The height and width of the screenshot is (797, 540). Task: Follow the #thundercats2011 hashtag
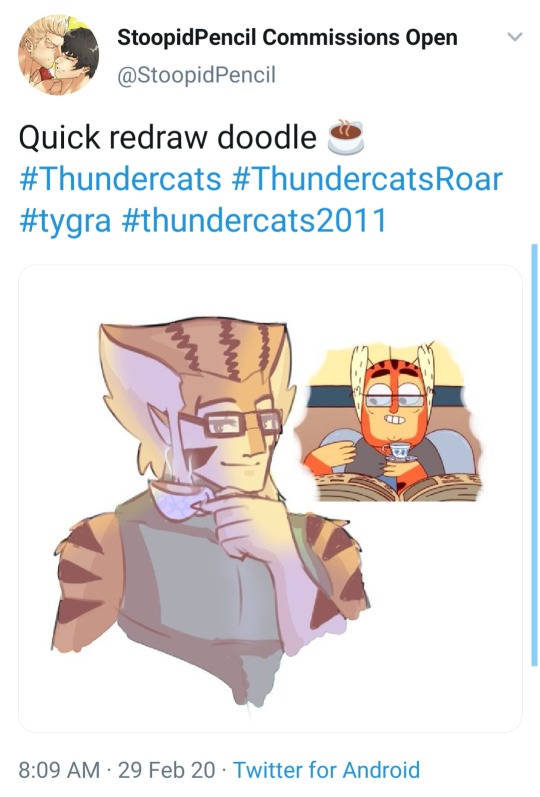254,221
